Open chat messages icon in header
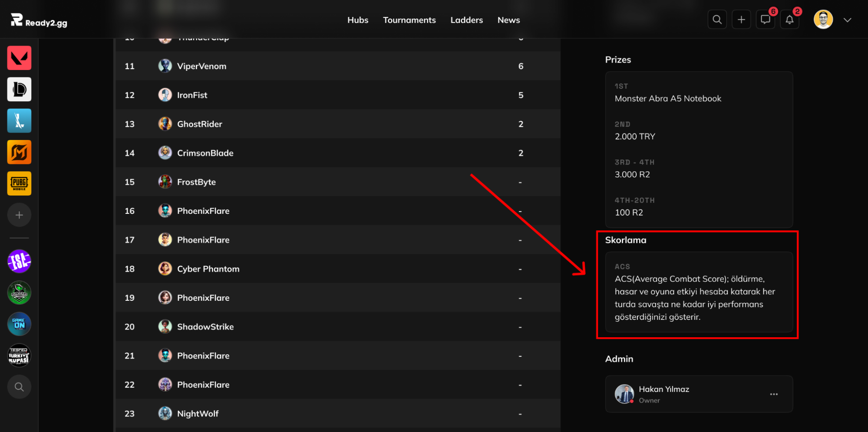Viewport: 868px width, 432px height. [765, 20]
